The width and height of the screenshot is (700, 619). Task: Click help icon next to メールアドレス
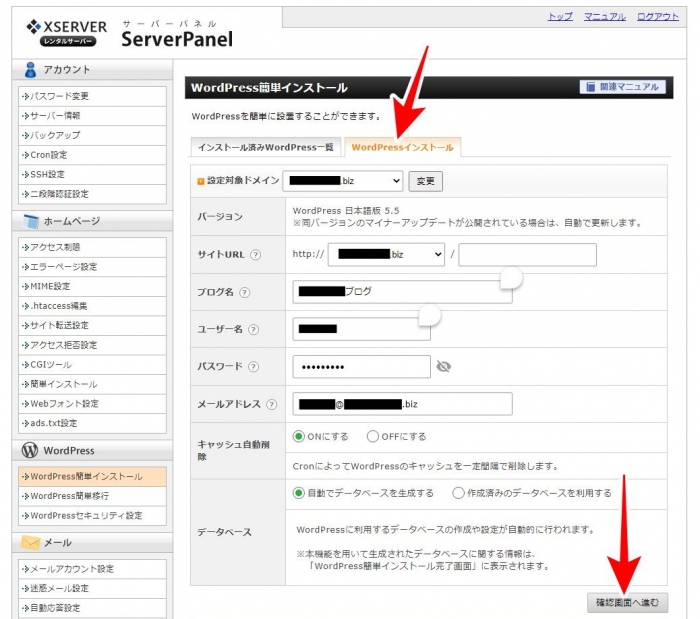pyautogui.click(x=271, y=404)
